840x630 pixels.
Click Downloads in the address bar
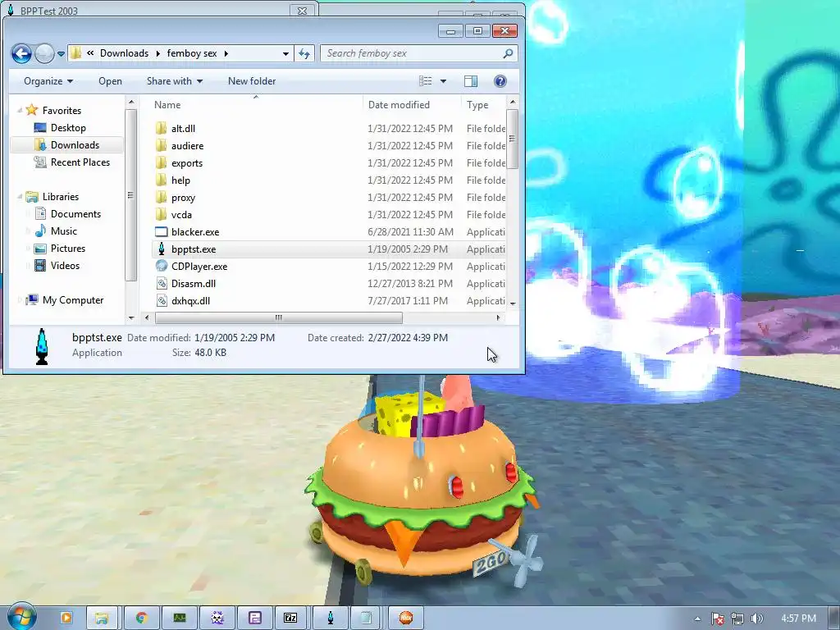(x=124, y=53)
